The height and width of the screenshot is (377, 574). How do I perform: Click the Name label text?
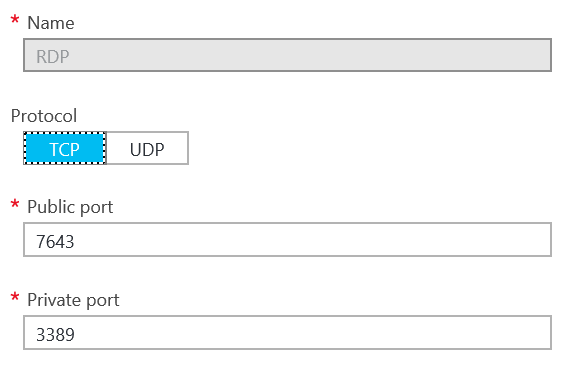pyautogui.click(x=51, y=23)
